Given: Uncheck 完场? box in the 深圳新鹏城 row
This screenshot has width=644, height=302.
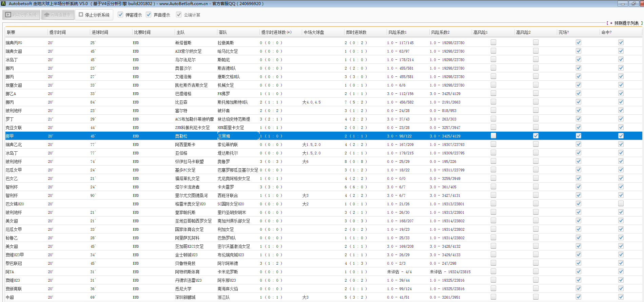Looking at the screenshot, I should (578, 297).
